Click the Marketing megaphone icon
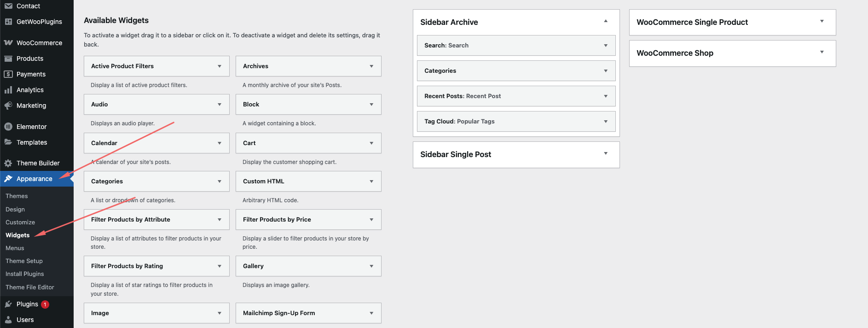The width and height of the screenshot is (868, 328). coord(8,105)
